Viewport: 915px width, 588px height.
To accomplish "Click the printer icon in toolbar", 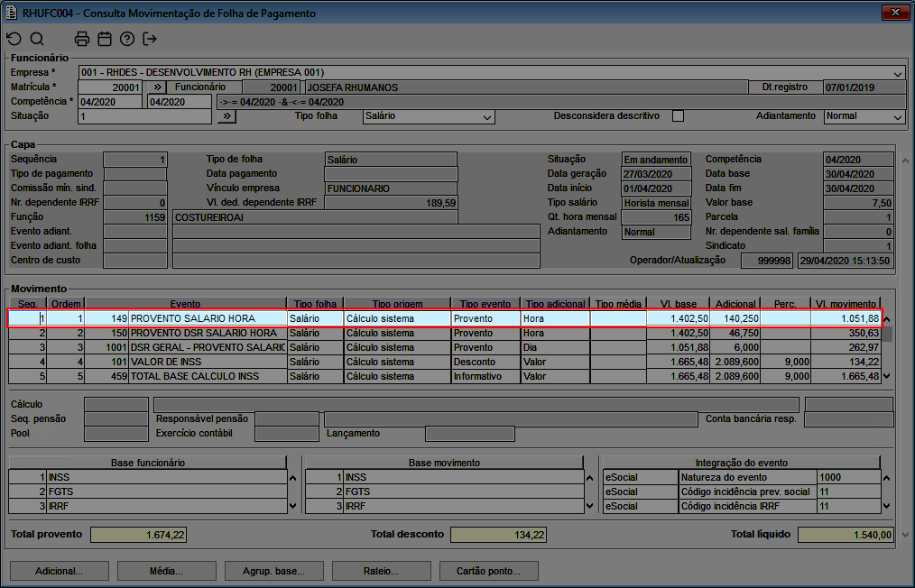I will pyautogui.click(x=82, y=39).
